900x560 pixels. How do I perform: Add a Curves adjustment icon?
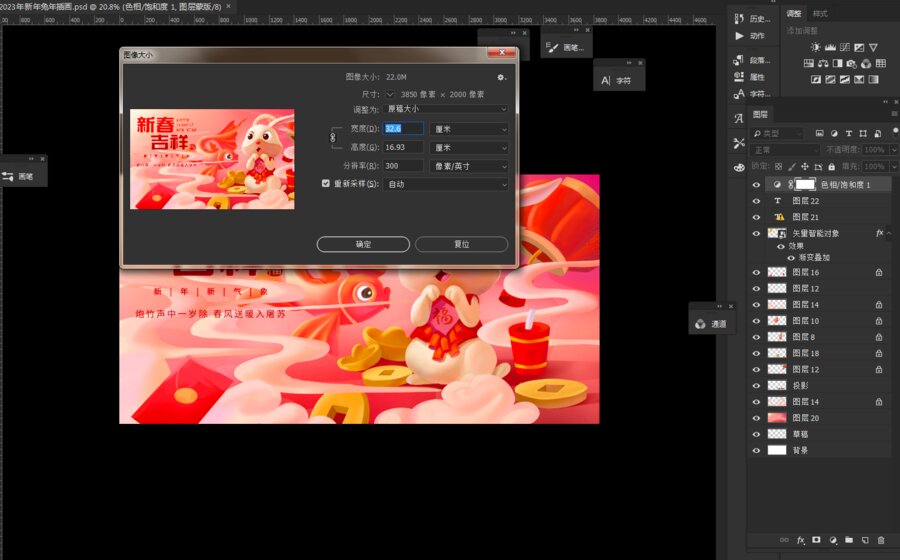point(845,47)
